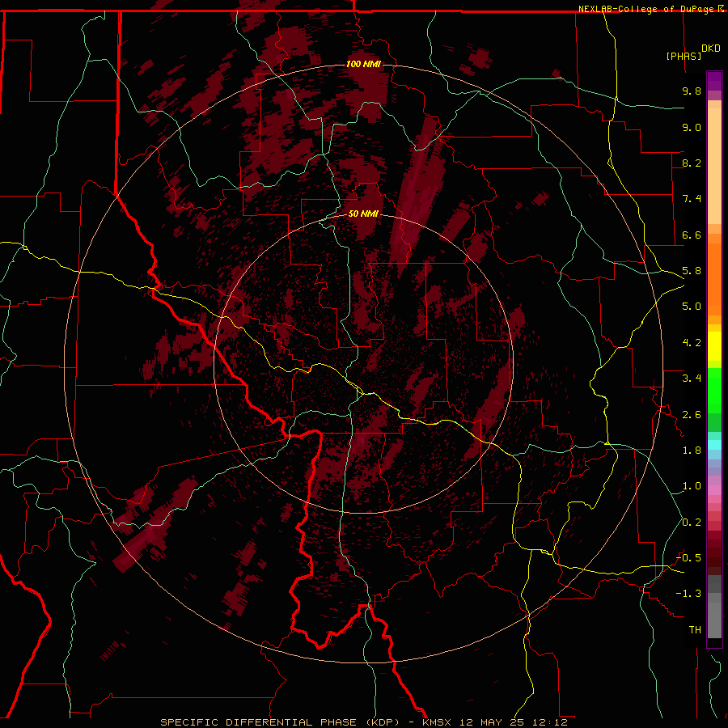Click the 1.8 scale value label
The width and height of the screenshot is (728, 728).
692,451
